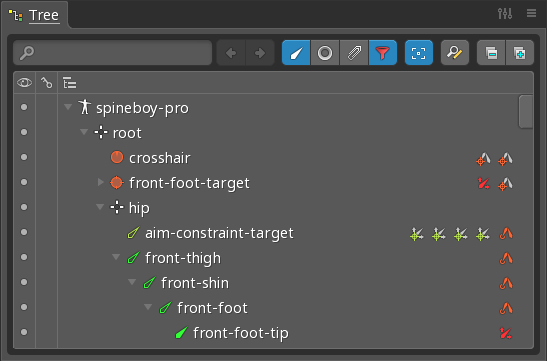The image size is (547, 361).
Task: Toggle the slots filter circle button
Action: [x=325, y=53]
